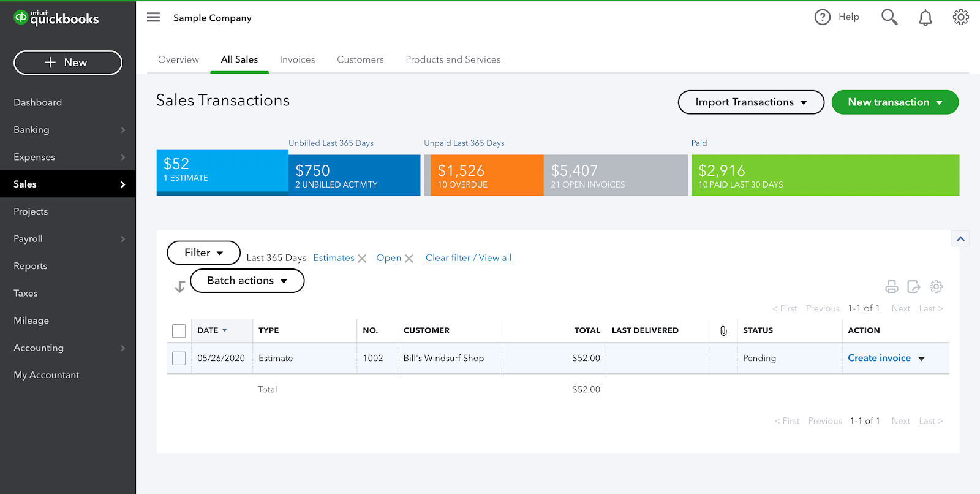
Task: Open the Filter dropdown
Action: tap(204, 253)
